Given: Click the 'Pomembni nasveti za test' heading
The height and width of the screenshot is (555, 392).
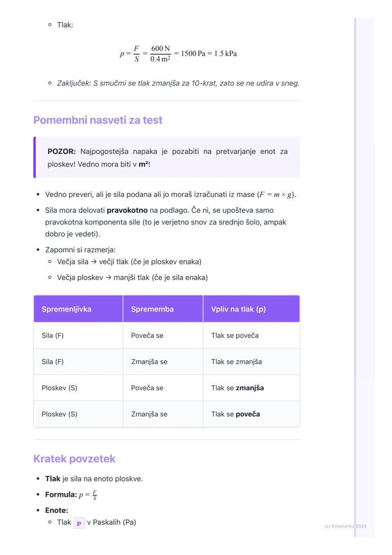Looking at the screenshot, I should coord(98,120).
